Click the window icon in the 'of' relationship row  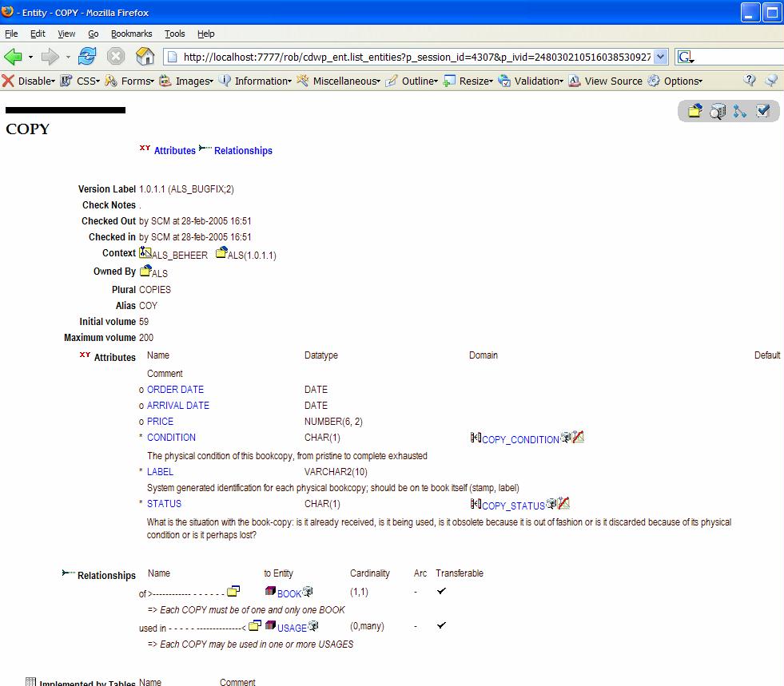tap(233, 592)
